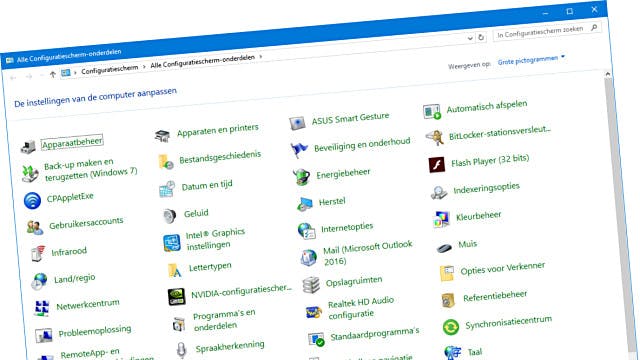Expand chevron after Alle Configuratiescherm-onderdelen breadcrumb
The width and height of the screenshot is (640, 360).
point(260,57)
